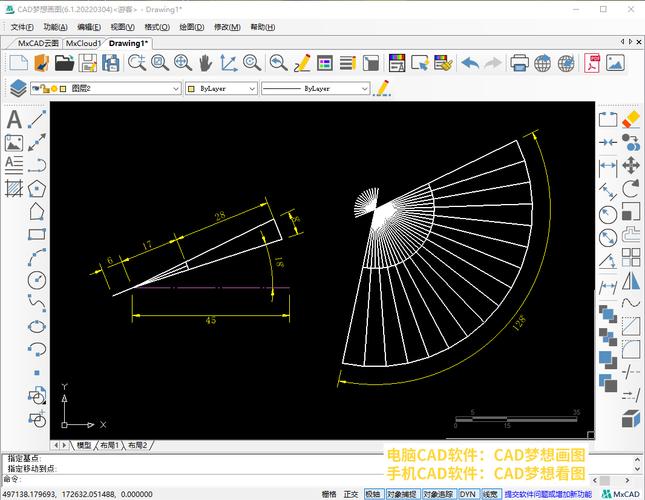Choose the arc drawing tool

click(37, 258)
